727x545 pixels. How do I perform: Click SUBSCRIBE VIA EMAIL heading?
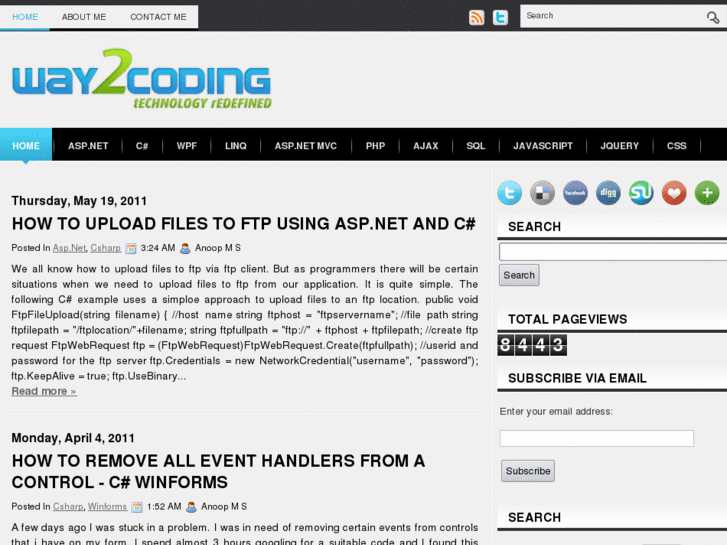[577, 378]
